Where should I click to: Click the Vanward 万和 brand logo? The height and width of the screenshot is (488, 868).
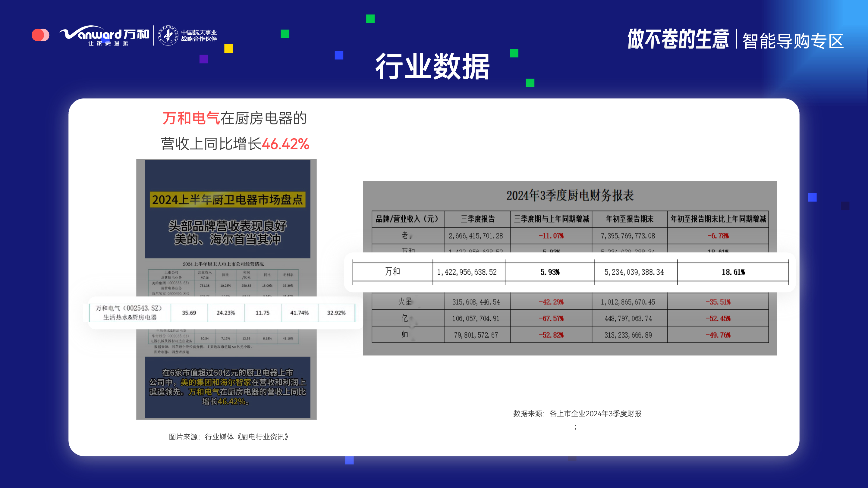click(x=104, y=35)
